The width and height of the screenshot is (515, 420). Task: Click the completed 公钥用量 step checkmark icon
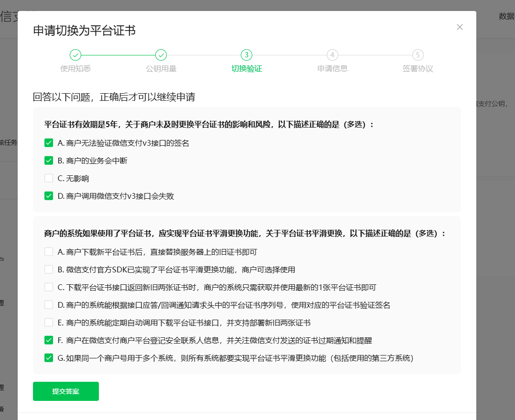click(161, 55)
